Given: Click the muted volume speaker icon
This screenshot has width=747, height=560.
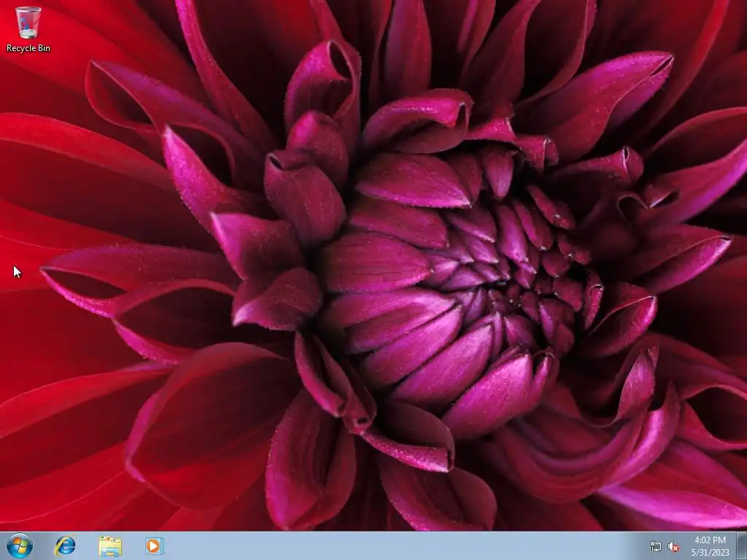Looking at the screenshot, I should tap(673, 546).
